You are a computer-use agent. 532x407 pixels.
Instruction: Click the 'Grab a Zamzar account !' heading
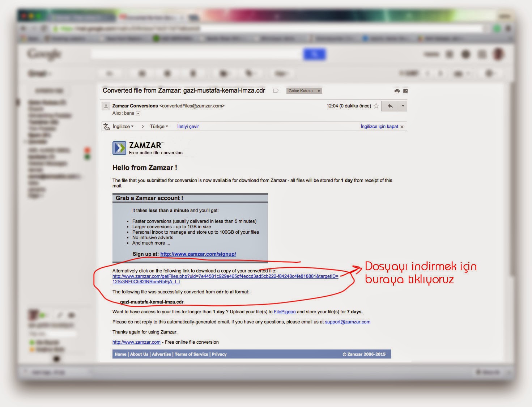pyautogui.click(x=149, y=198)
